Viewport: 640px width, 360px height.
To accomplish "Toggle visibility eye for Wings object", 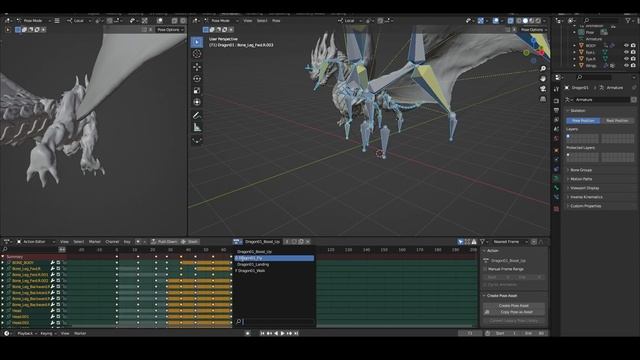I will (626, 65).
